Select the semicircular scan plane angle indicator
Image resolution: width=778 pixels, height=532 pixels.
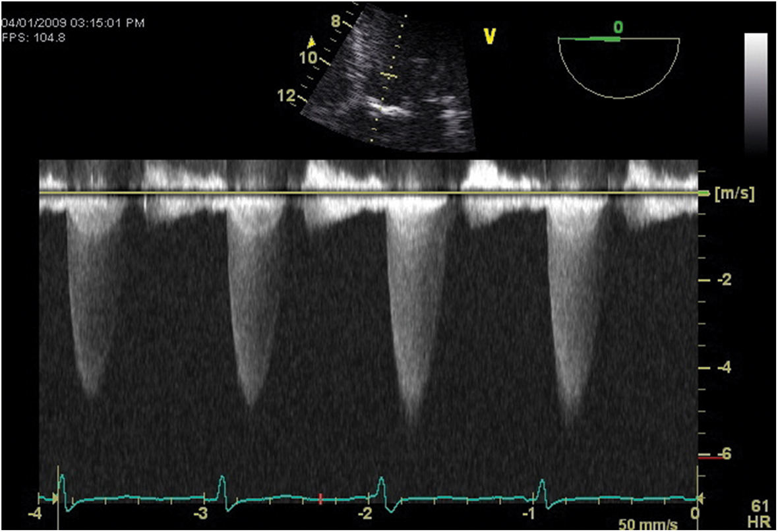(x=618, y=67)
